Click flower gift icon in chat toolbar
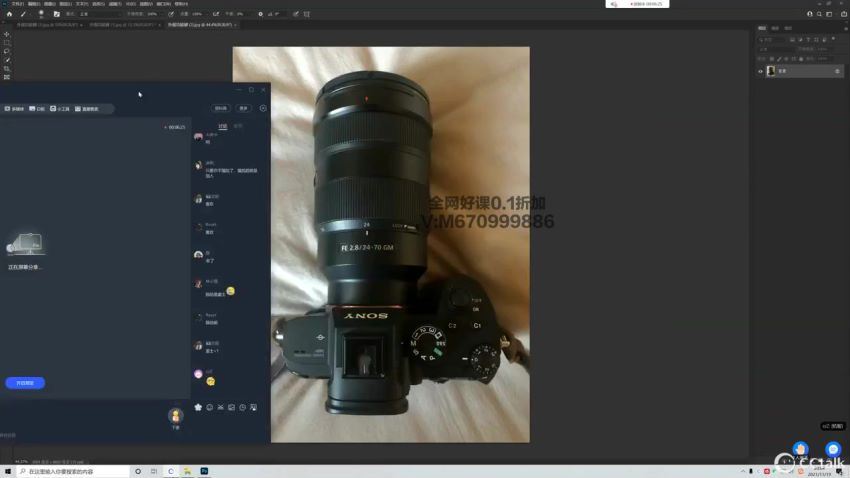 pyautogui.click(x=198, y=407)
